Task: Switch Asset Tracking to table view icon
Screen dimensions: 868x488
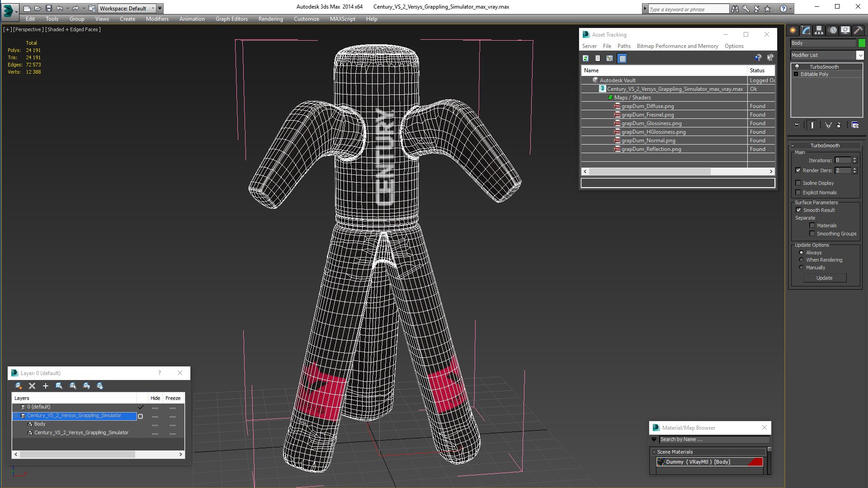Action: click(623, 58)
